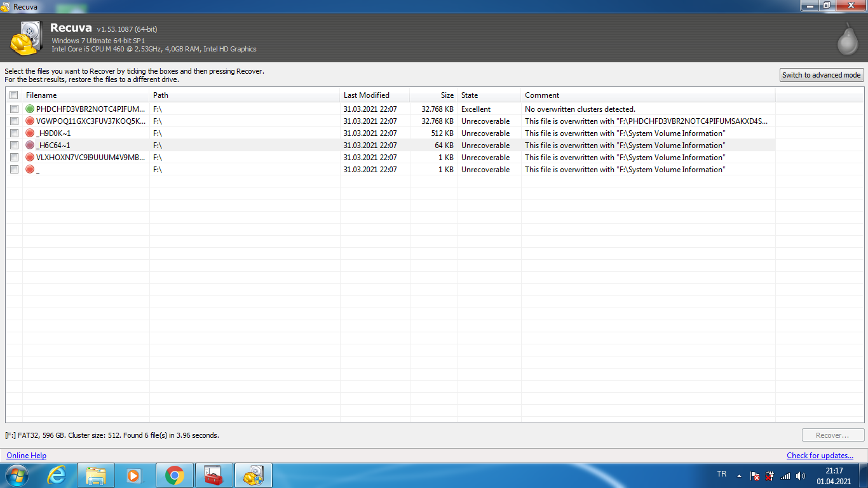Click the red status dot beside _H9D0K~1

click(30, 133)
